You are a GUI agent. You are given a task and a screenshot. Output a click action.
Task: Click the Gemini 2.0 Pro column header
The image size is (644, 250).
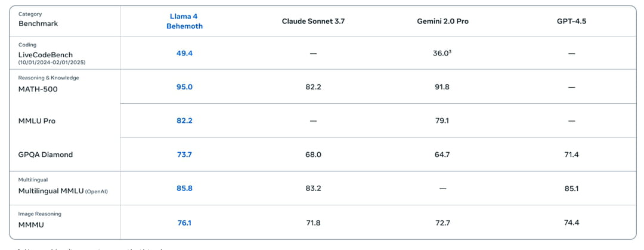tap(442, 21)
